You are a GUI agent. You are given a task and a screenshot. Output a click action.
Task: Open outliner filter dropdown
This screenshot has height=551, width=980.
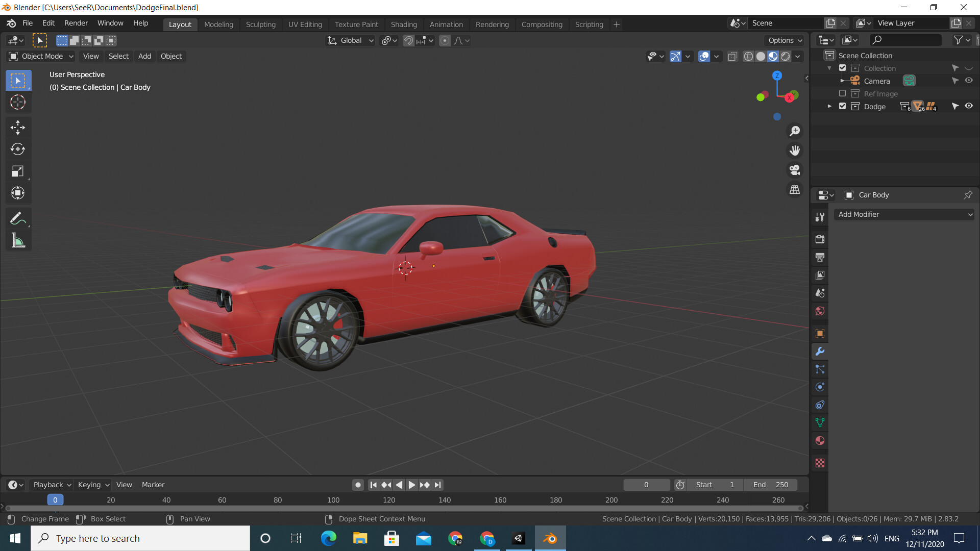pyautogui.click(x=962, y=40)
